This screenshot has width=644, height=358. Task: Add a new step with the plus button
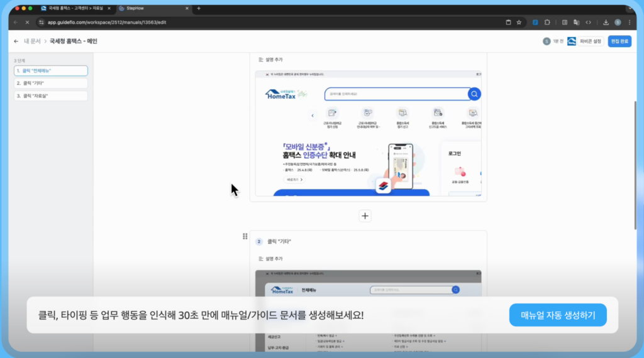365,215
